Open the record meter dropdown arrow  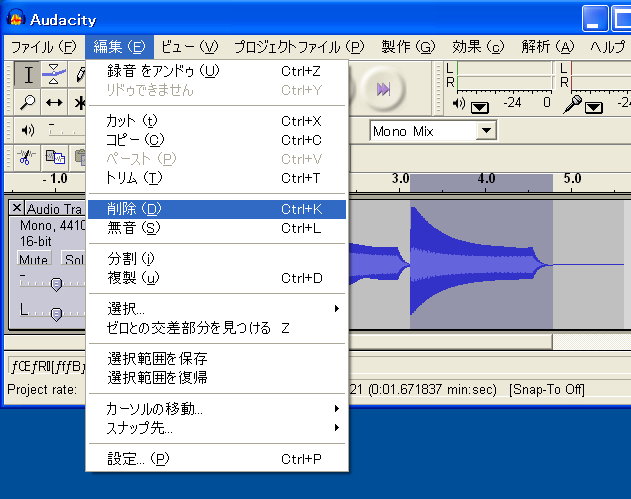coord(594,107)
